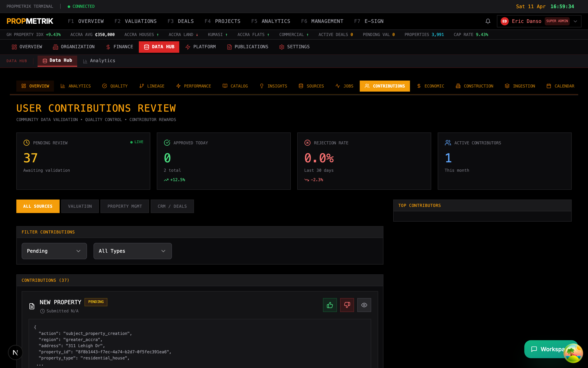The height and width of the screenshot is (368, 588).
Task: View New Property details eye icon
Action: tap(364, 305)
